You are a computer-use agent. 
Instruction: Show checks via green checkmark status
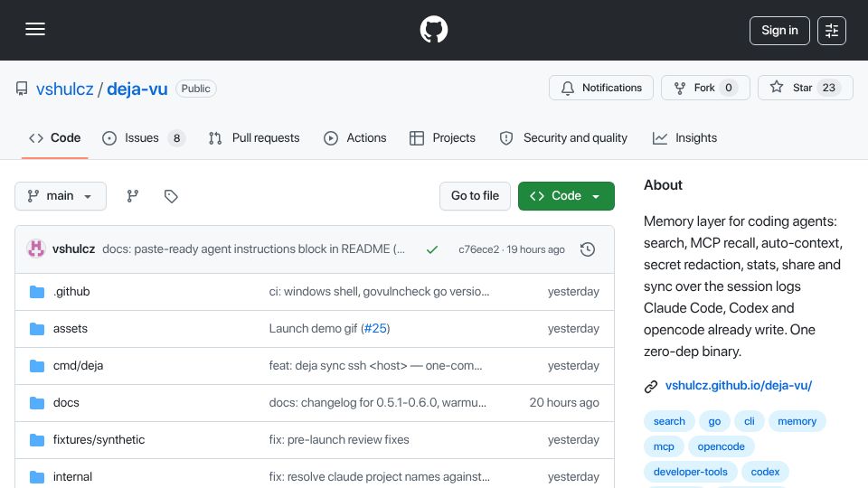(432, 249)
